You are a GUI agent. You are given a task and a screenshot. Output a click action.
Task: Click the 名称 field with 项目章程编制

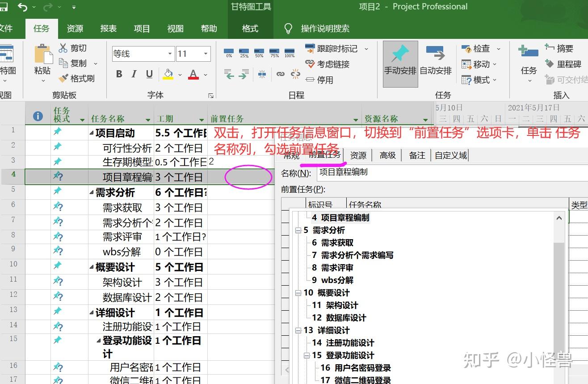452,173
